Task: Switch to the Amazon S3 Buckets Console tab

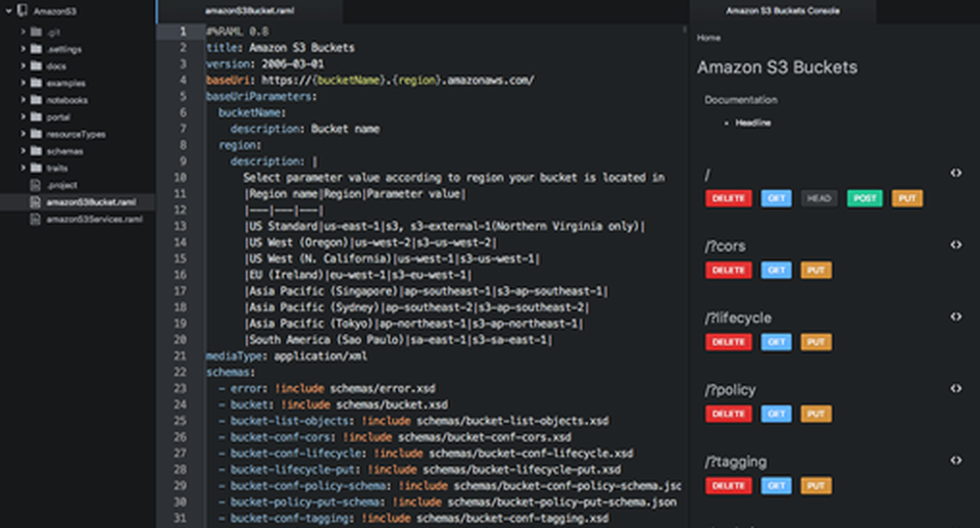Action: click(x=782, y=11)
